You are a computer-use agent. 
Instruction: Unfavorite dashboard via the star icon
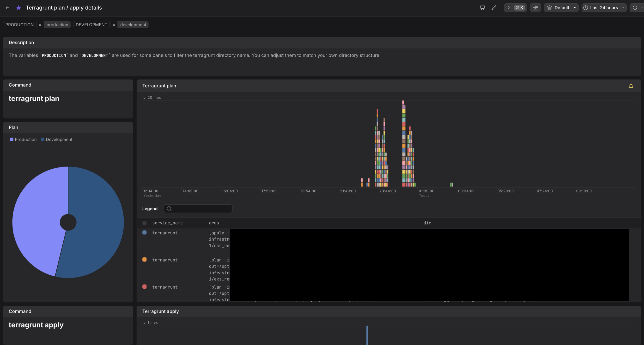coord(18,8)
